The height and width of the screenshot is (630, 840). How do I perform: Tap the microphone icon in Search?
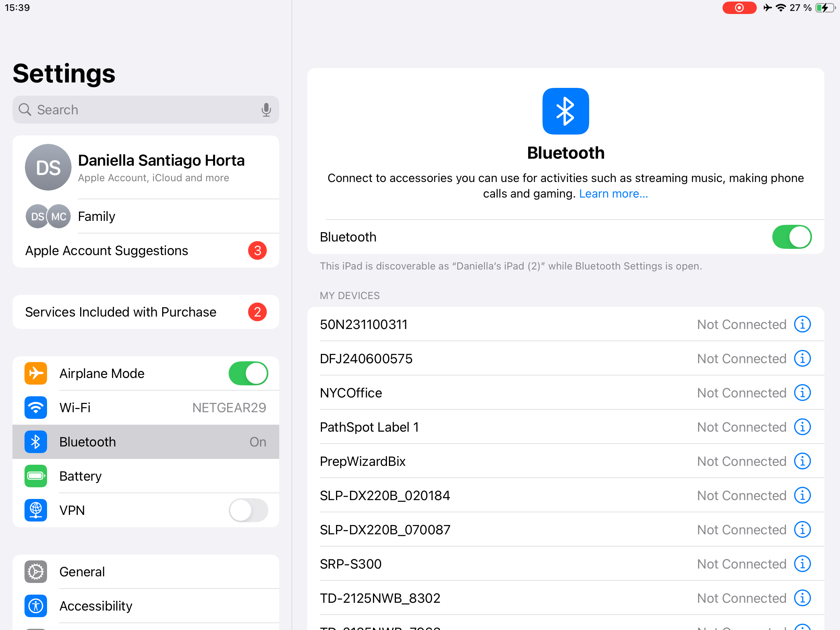coord(266,110)
